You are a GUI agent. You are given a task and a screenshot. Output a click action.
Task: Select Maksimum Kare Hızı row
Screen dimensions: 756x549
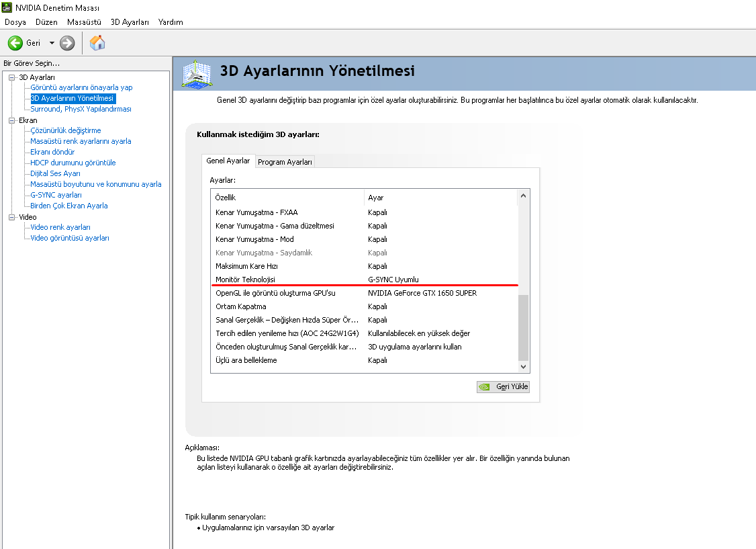click(365, 266)
